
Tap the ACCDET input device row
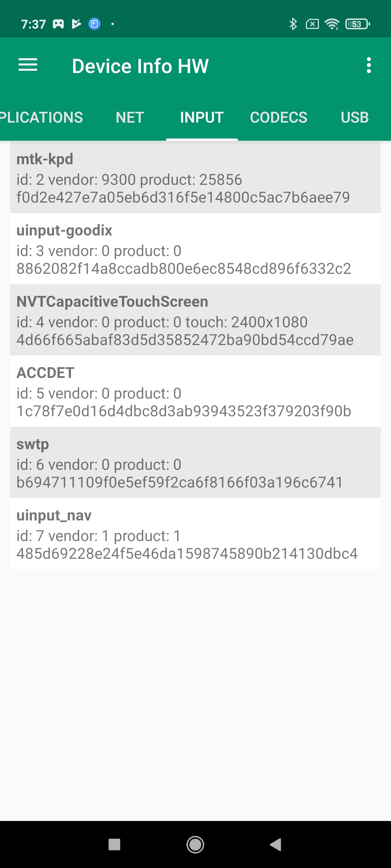[195, 391]
